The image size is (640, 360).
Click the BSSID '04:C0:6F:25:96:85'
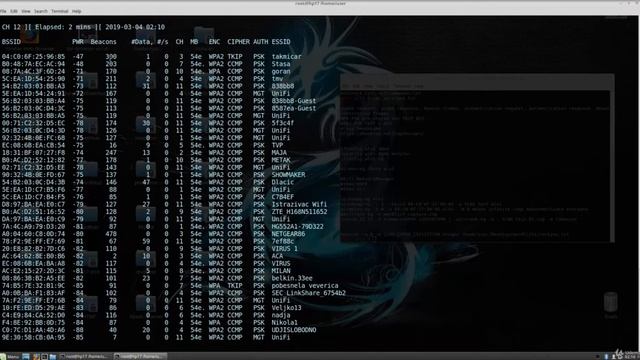(x=33, y=57)
